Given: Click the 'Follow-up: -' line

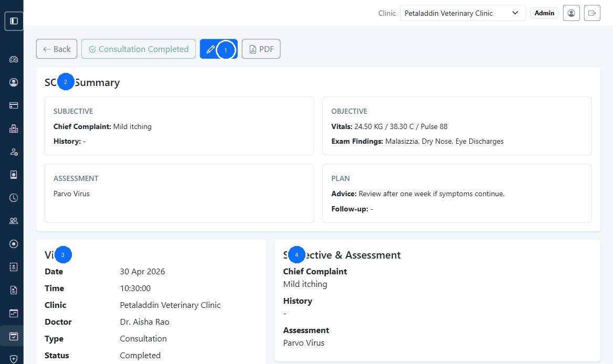Looking at the screenshot, I should pyautogui.click(x=352, y=209).
